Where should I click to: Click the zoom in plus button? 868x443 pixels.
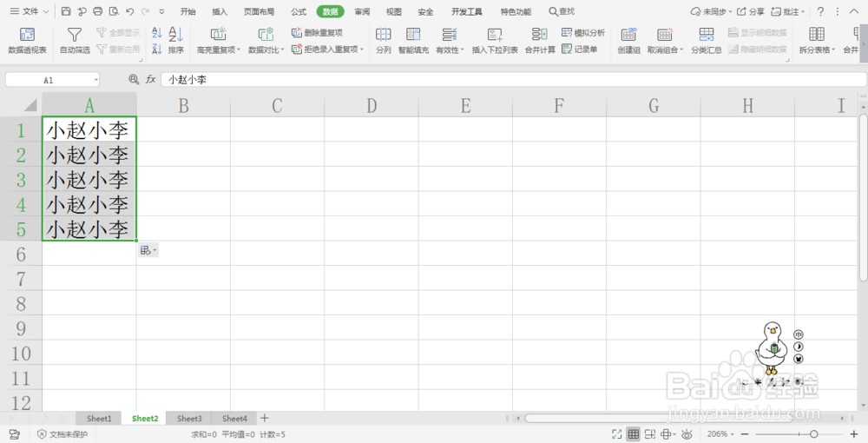click(854, 434)
